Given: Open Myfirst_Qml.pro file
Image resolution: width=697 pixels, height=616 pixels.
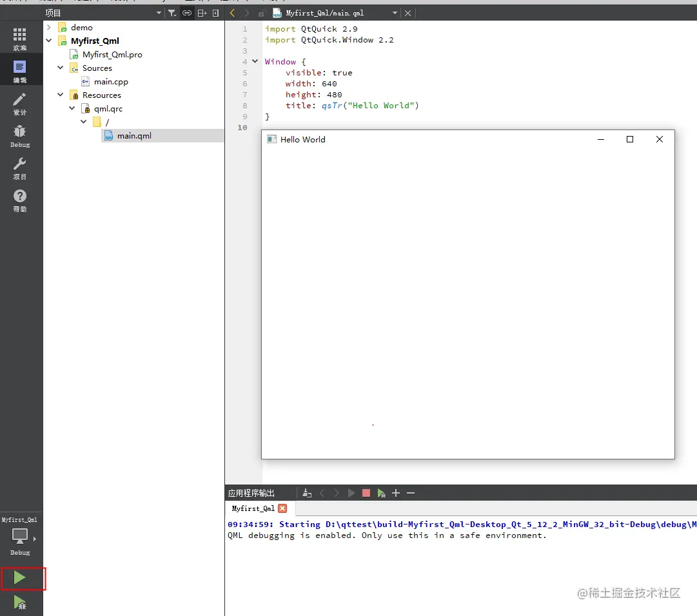Looking at the screenshot, I should click(x=112, y=54).
